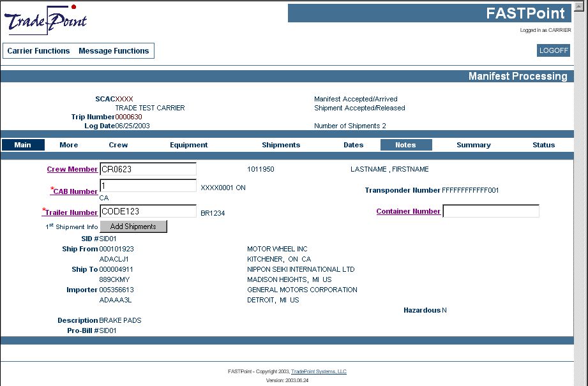
Task: Open the Dates tab
Action: pos(353,145)
